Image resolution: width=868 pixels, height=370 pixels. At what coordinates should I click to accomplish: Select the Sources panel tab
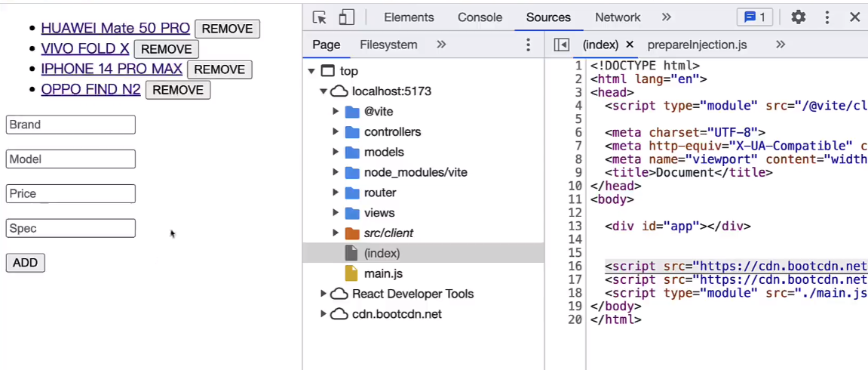pyautogui.click(x=548, y=17)
